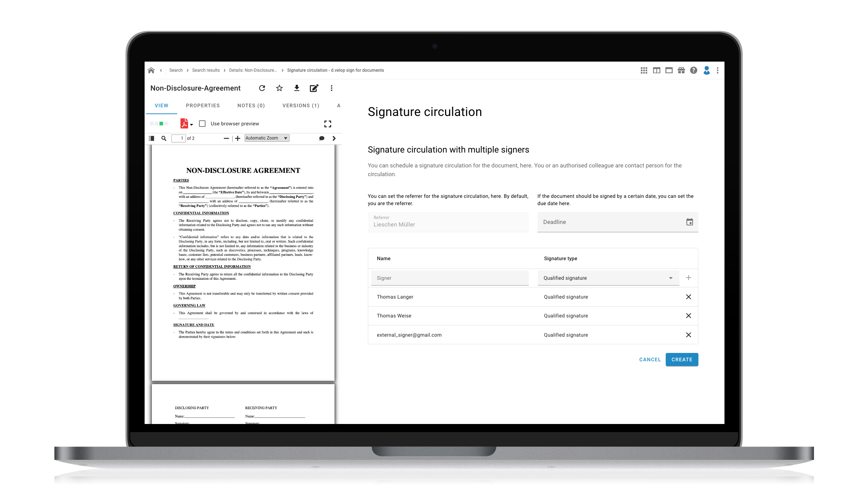The width and height of the screenshot is (868, 499).
Task: Click the refresh/reload document icon
Action: tap(262, 88)
